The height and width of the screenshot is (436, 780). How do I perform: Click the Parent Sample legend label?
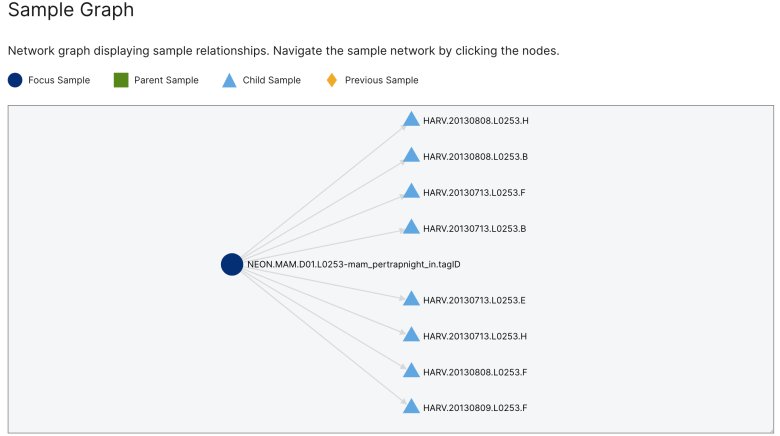click(166, 80)
